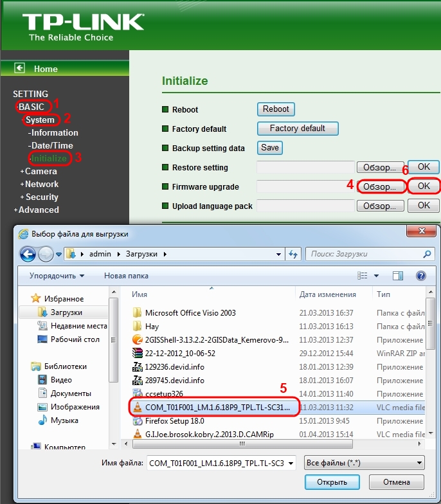
Task: Click the blue help question mark icon
Action: (x=420, y=276)
